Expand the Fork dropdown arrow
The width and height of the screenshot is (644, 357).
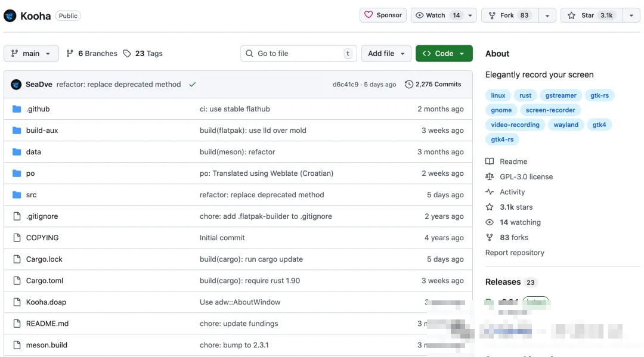click(x=547, y=15)
